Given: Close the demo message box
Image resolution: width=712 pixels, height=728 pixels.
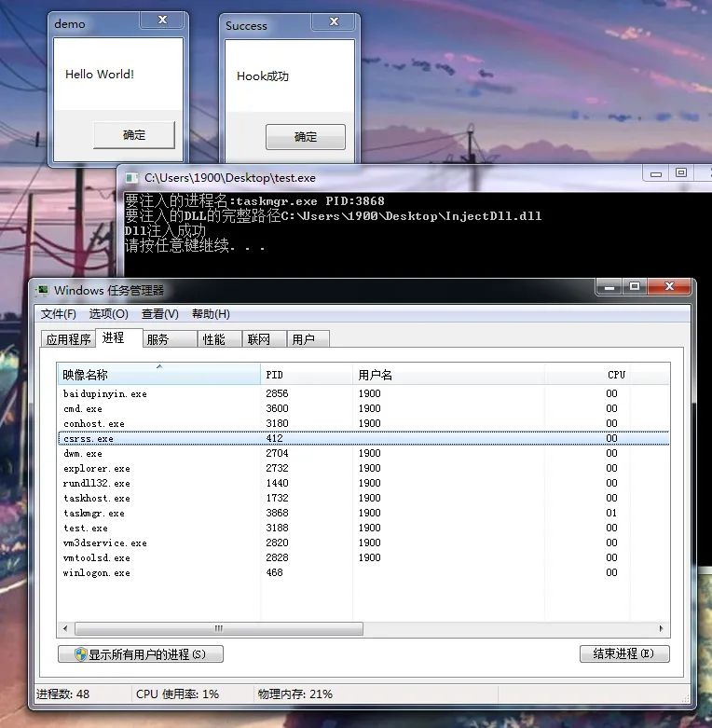Looking at the screenshot, I should coord(162,20).
